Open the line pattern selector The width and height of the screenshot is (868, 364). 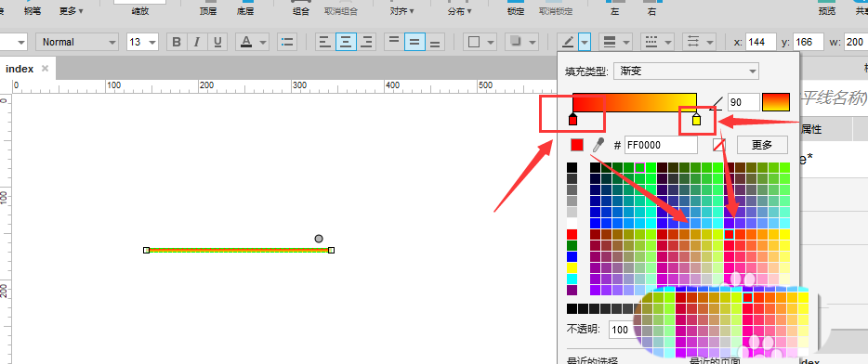pos(658,42)
